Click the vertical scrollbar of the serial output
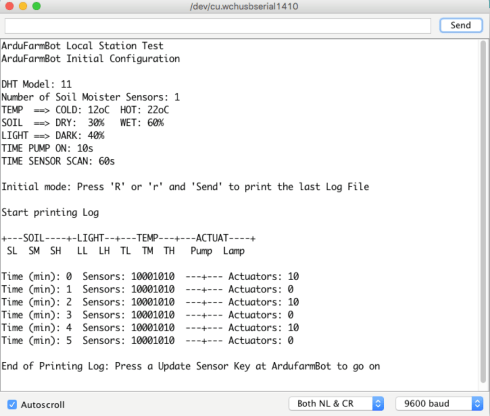 [x=483, y=212]
